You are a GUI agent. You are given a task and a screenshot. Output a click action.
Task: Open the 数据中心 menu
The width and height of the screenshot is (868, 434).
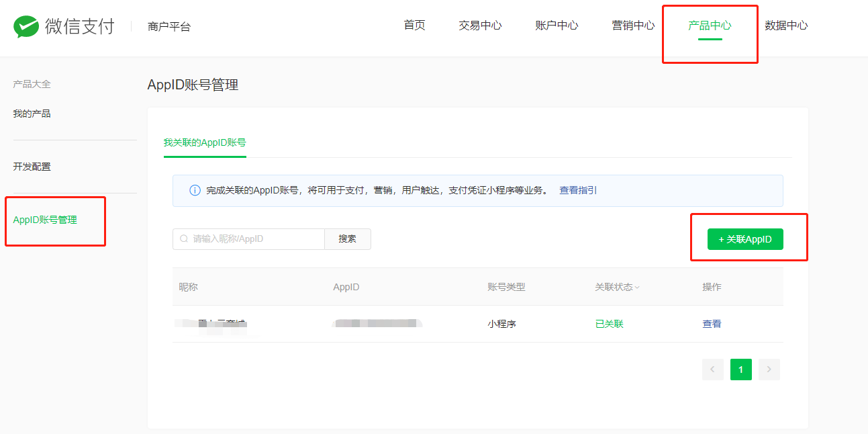tap(786, 26)
